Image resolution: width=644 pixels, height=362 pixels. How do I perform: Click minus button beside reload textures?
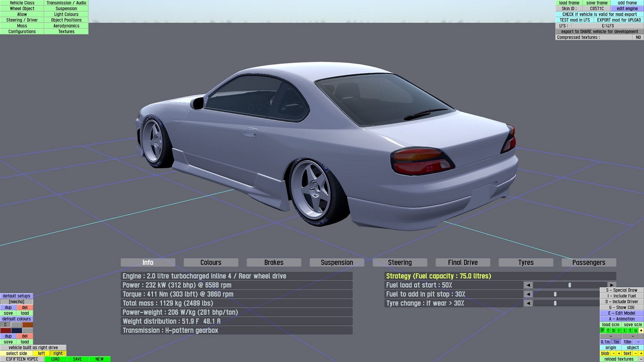[x=641, y=359]
